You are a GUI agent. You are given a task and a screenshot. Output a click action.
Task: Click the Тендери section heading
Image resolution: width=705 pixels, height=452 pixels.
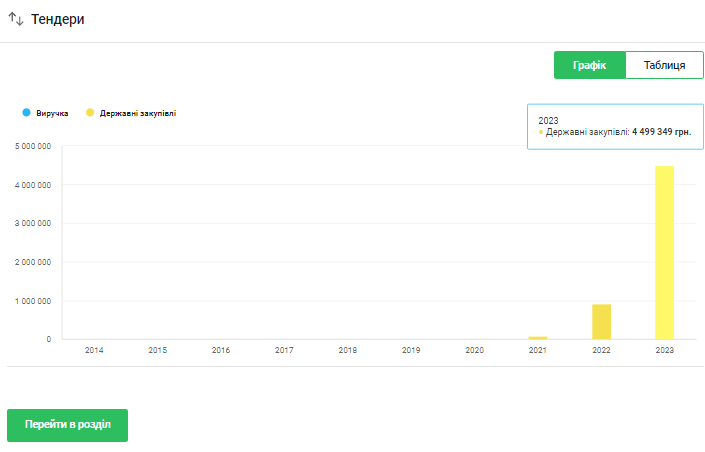[x=58, y=19]
